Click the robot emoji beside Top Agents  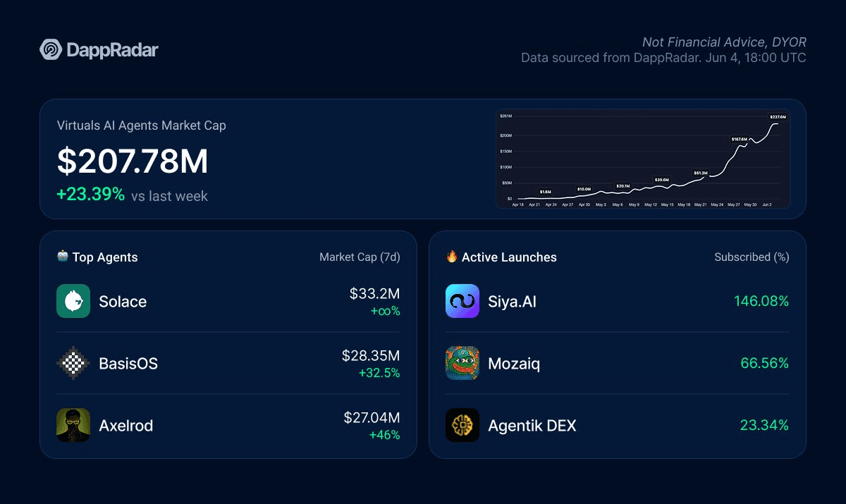(63, 257)
